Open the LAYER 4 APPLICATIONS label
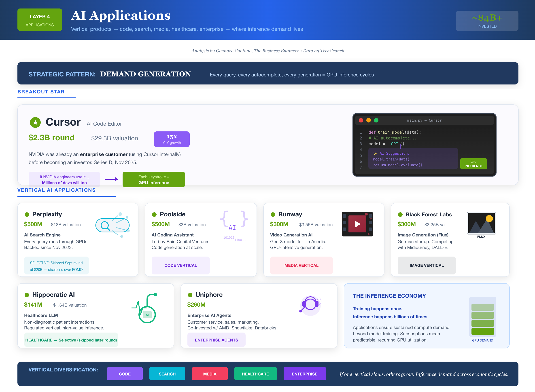535x392 pixels. [40, 20]
